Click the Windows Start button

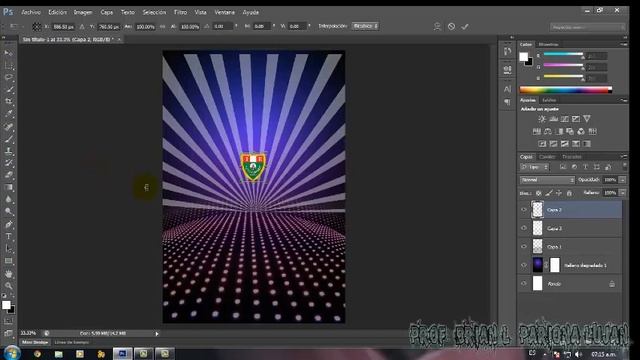click(11, 353)
